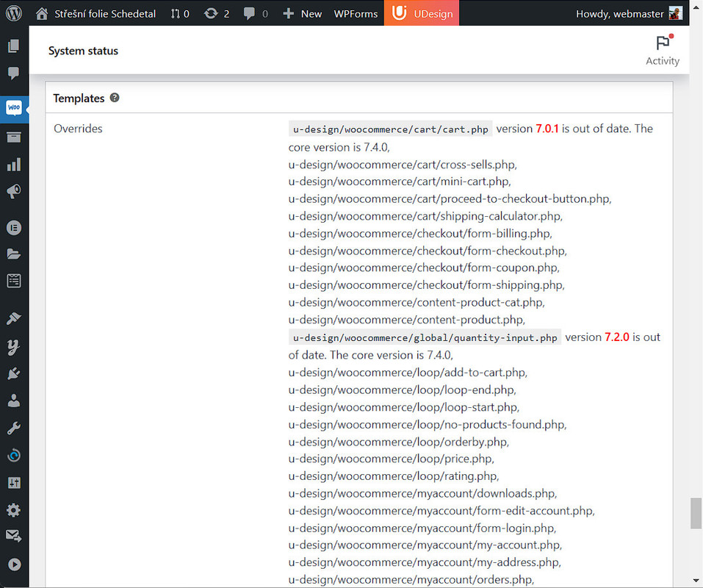Open the blue circular arrow sidebar icon
The height and width of the screenshot is (588, 703).
[x=14, y=455]
